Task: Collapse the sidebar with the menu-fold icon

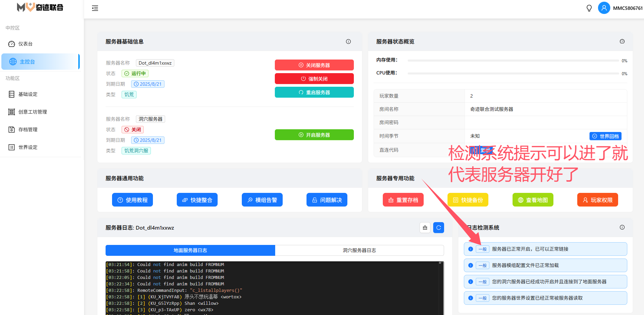Action: pos(95,8)
